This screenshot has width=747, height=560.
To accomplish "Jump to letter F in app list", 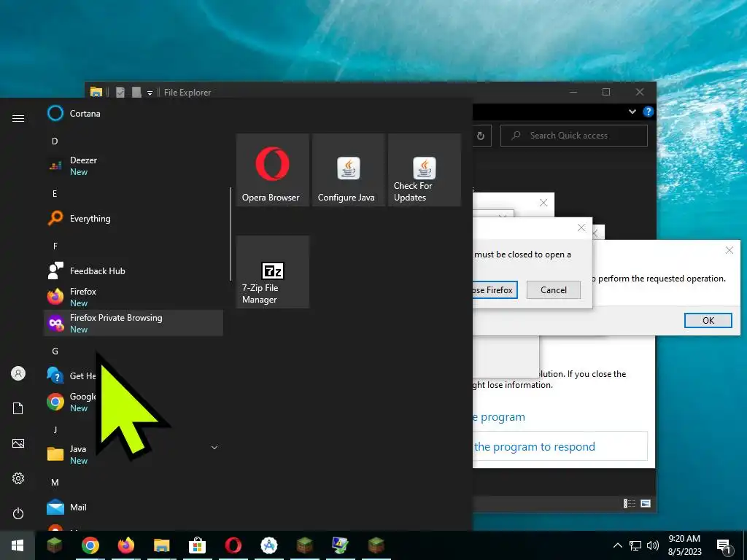I will tap(55, 246).
